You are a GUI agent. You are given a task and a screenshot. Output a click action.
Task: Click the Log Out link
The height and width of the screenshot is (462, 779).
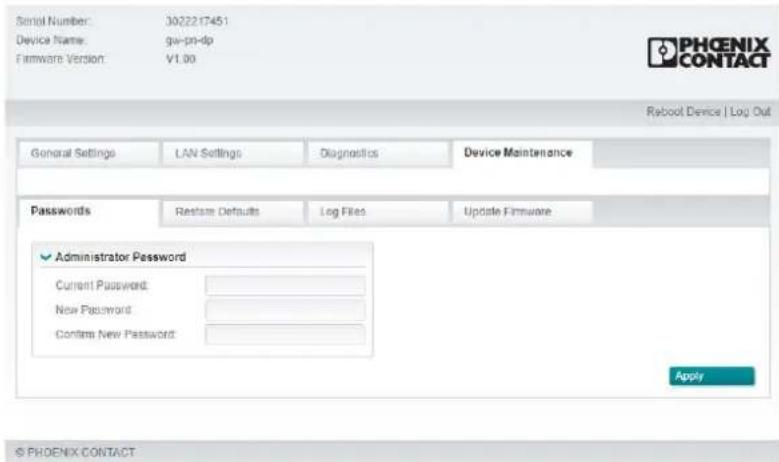(x=750, y=112)
